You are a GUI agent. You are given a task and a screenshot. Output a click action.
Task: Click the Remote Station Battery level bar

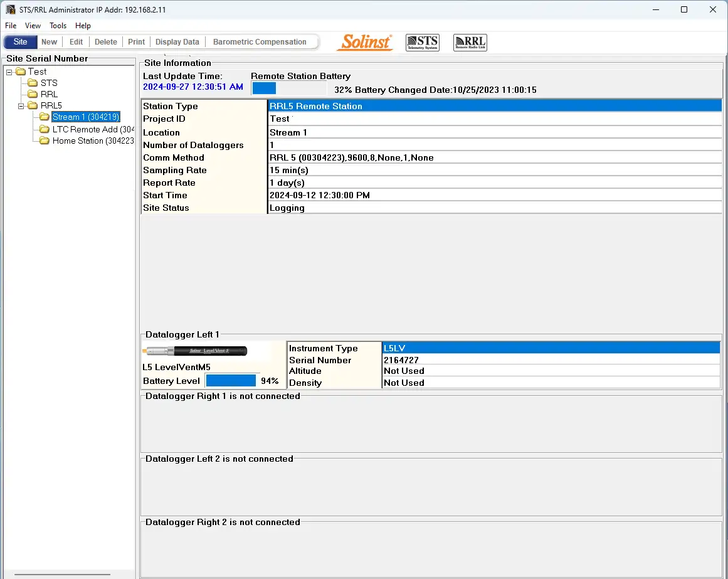tap(288, 88)
